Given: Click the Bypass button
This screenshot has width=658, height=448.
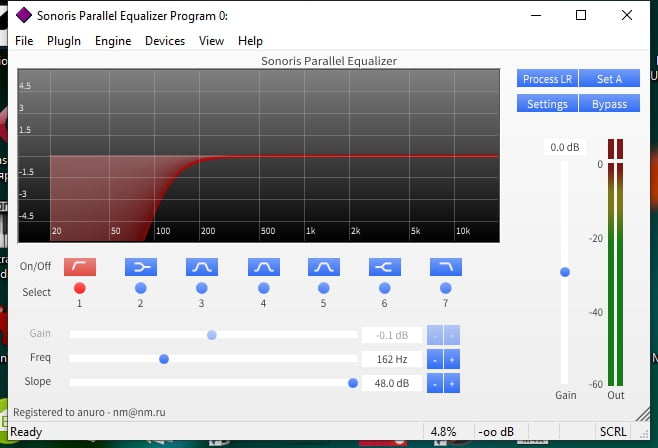Looking at the screenshot, I should coord(609,104).
